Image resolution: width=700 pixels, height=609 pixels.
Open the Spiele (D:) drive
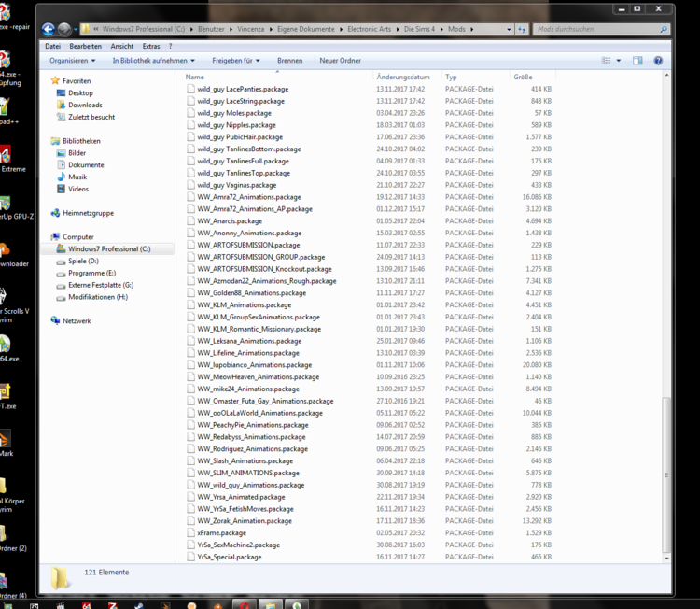point(83,261)
